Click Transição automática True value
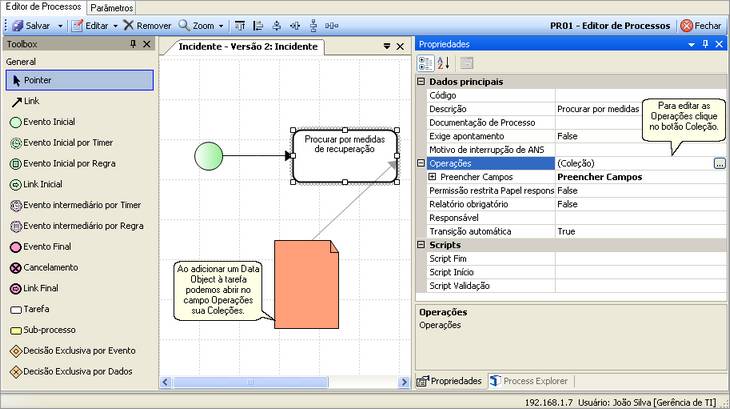The height and width of the screenshot is (409, 730). tap(641, 231)
